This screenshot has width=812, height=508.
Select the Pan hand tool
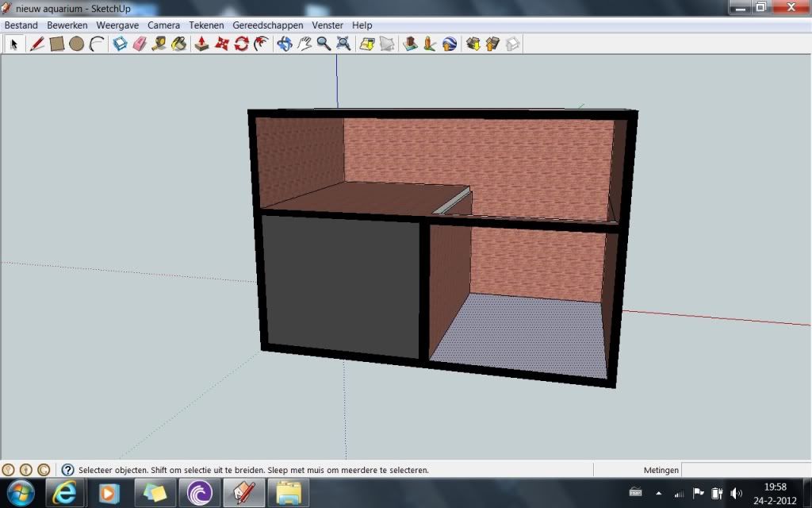pyautogui.click(x=304, y=44)
